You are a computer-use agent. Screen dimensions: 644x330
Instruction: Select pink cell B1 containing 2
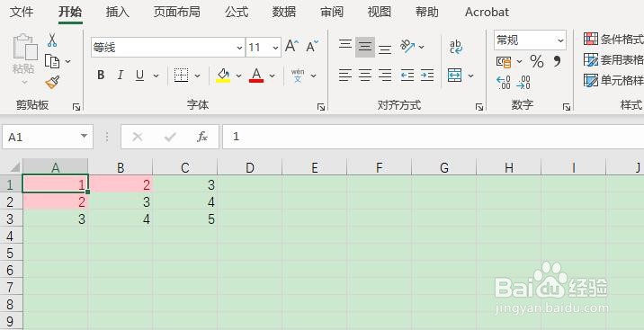point(121,184)
